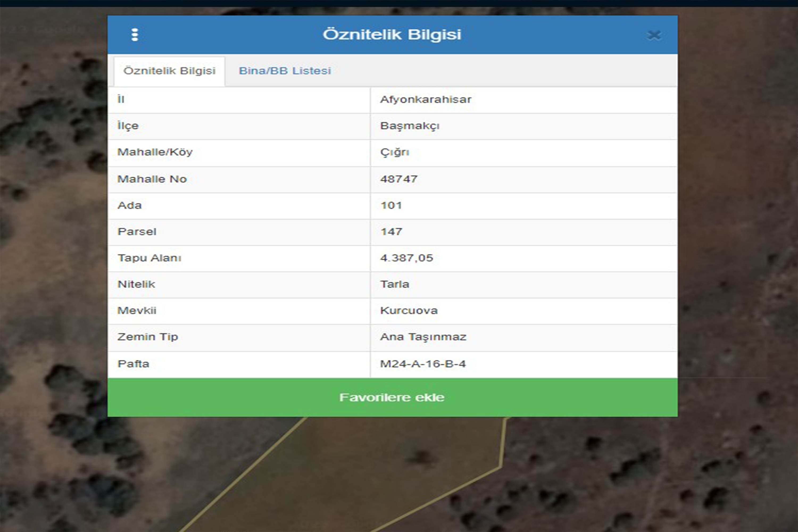Click the Mahalle No value 48747
The height and width of the screenshot is (532, 798).
(399, 179)
